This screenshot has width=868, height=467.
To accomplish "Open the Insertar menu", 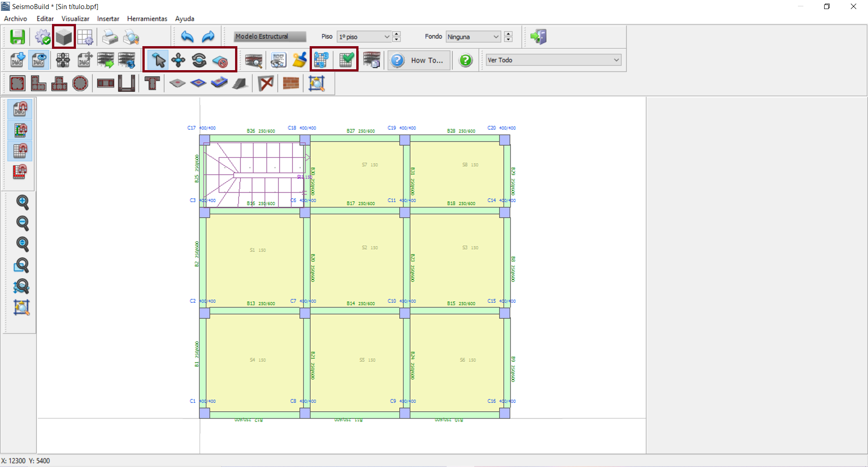I will [108, 19].
